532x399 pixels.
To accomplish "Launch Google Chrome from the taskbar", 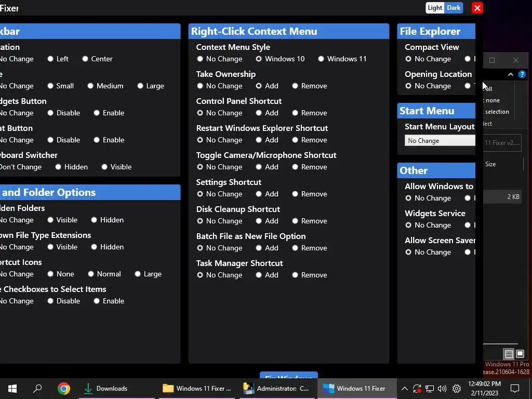I will point(63,388).
